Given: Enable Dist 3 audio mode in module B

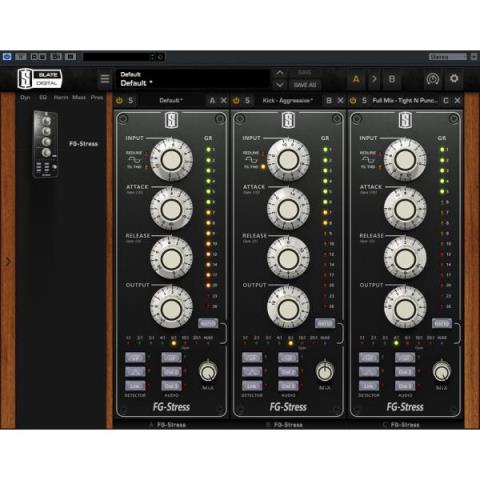Looking at the screenshot, I should click(288, 386).
